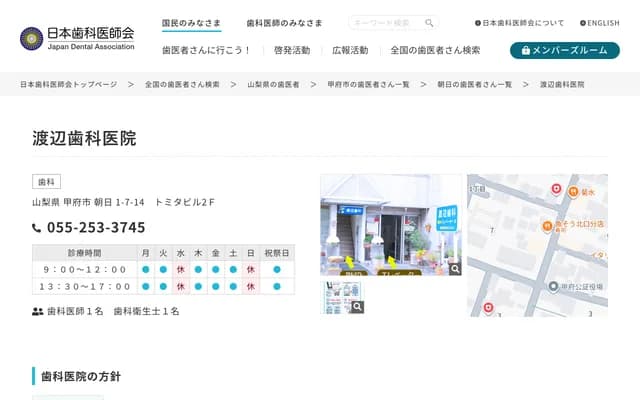Click the 歯科 category tag

[47, 182]
